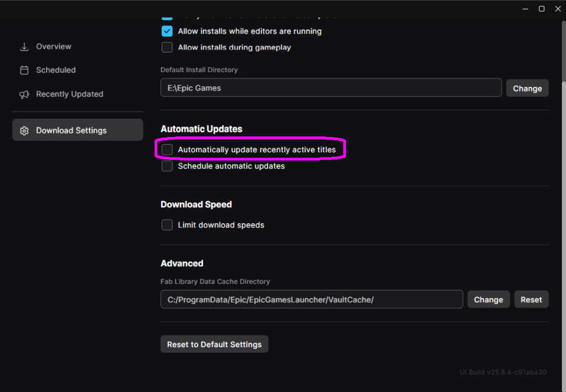
Task: Click the Default Install Directory label
Action: click(x=199, y=70)
